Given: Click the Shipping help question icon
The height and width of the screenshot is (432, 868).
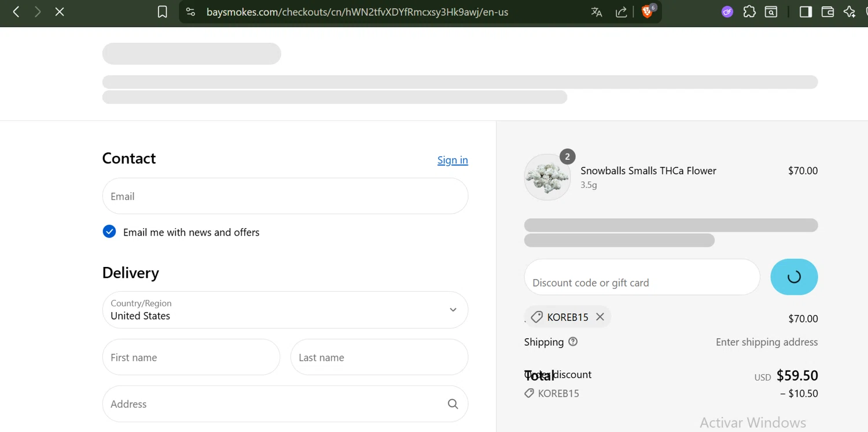Looking at the screenshot, I should [x=573, y=342].
